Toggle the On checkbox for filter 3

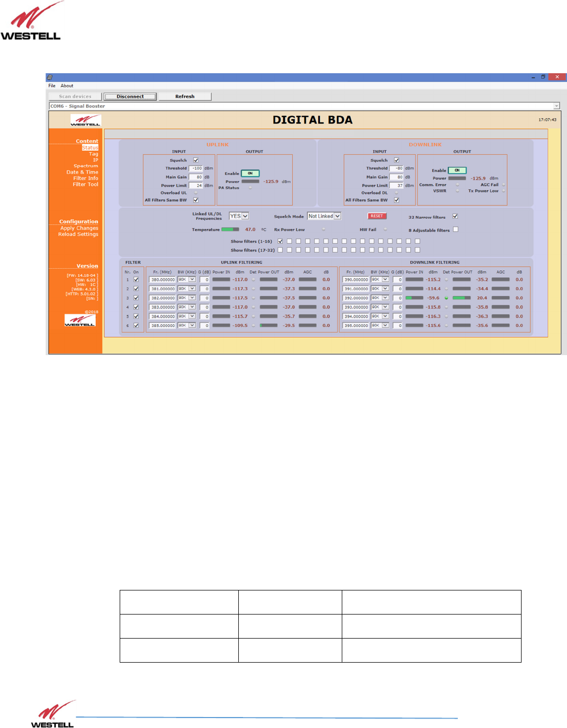point(136,298)
